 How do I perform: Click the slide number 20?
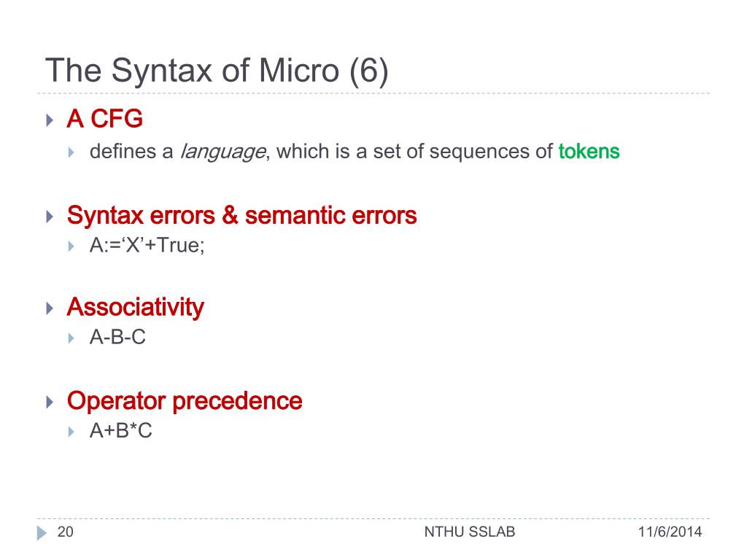pyautogui.click(x=65, y=532)
